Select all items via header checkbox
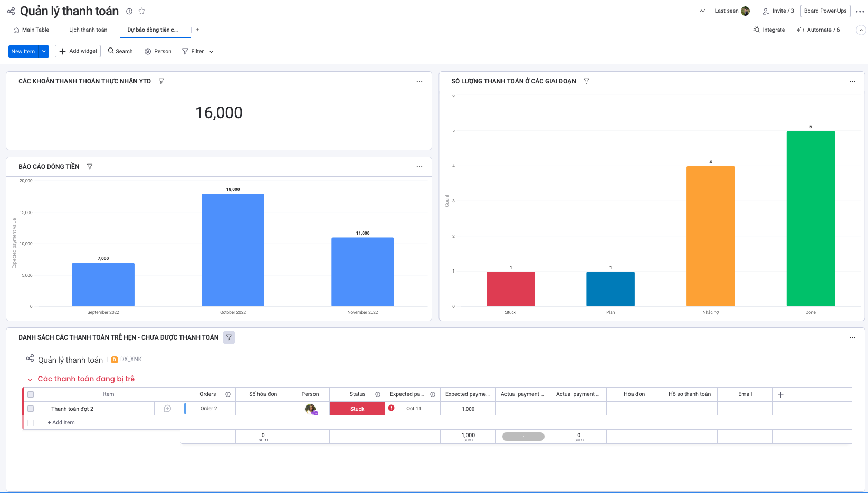Viewport: 868px width, 493px height. click(x=31, y=394)
